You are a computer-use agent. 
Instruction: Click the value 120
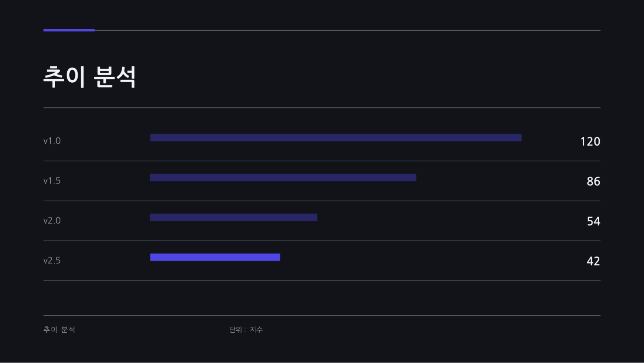click(590, 142)
